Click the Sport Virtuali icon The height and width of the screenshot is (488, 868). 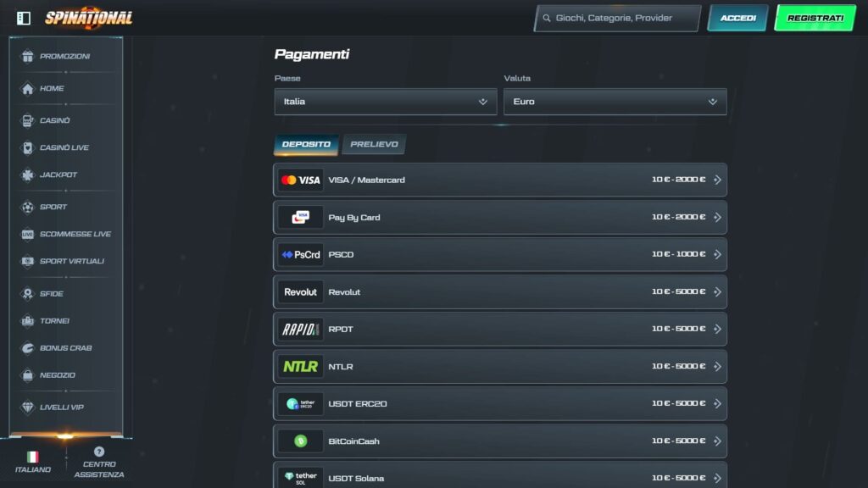27,261
